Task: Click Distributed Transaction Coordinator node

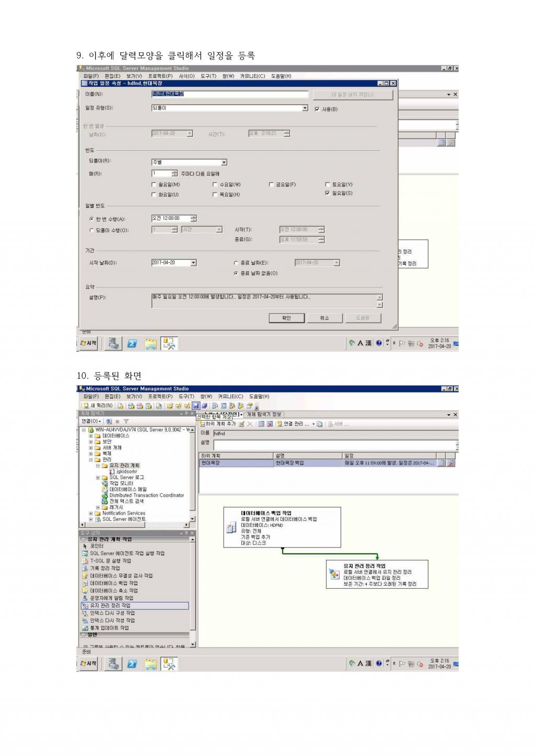Action: [x=143, y=495]
